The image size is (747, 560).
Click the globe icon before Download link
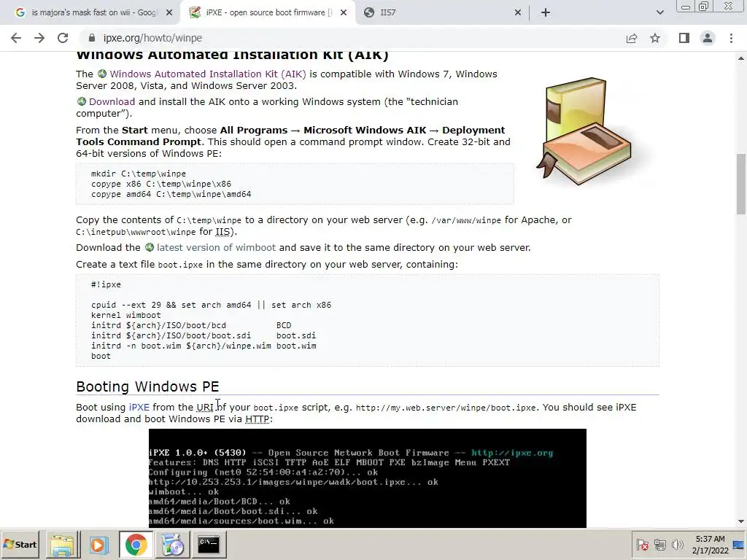coord(82,101)
